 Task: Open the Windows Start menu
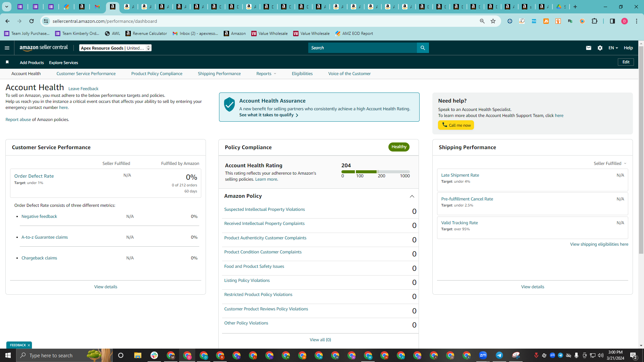8,355
